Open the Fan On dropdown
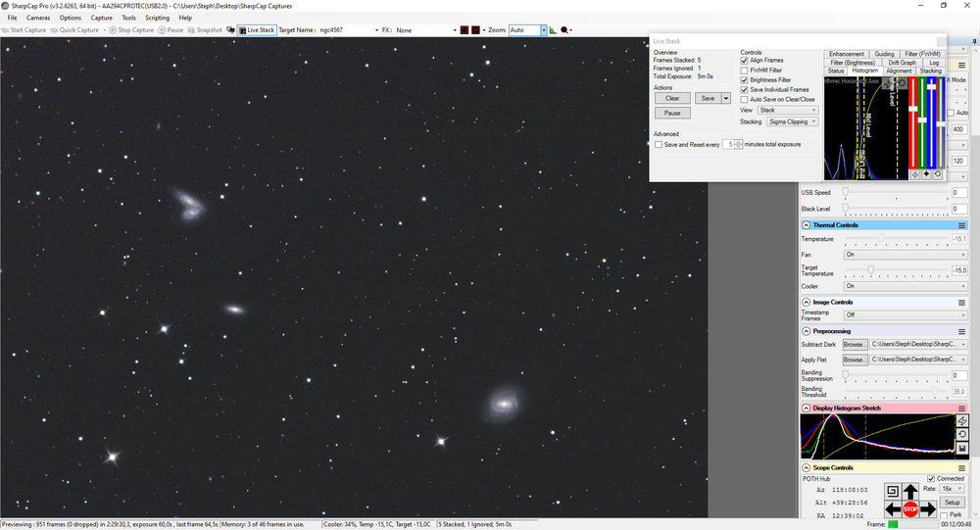The height and width of the screenshot is (530, 980). point(906,255)
